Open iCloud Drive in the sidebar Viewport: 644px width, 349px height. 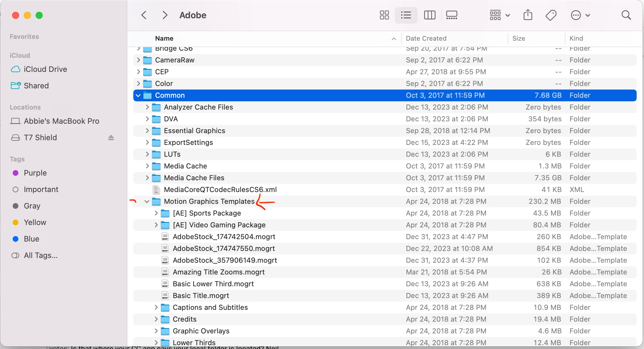pos(45,69)
